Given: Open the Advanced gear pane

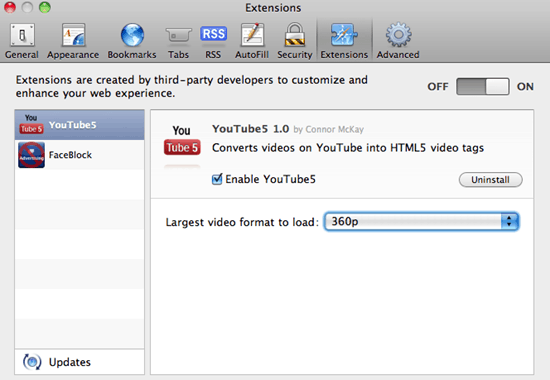Looking at the screenshot, I should (x=398, y=41).
